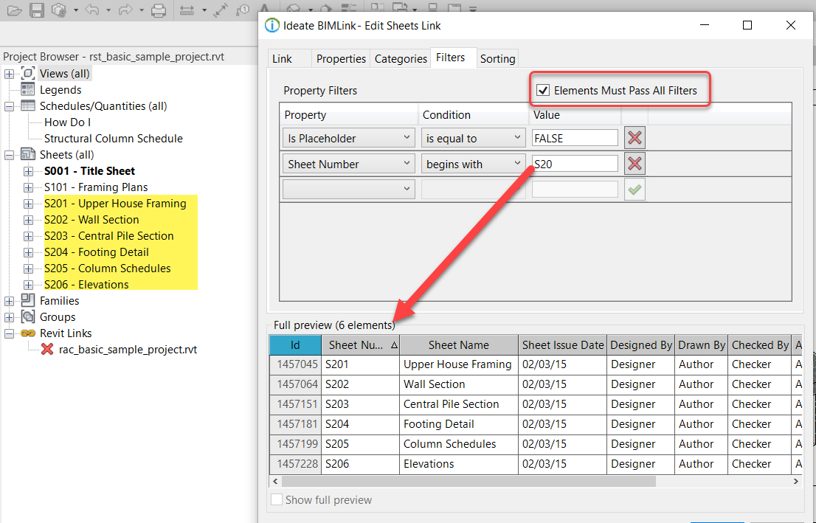Click the green checkmark to add filter

pyautogui.click(x=634, y=189)
